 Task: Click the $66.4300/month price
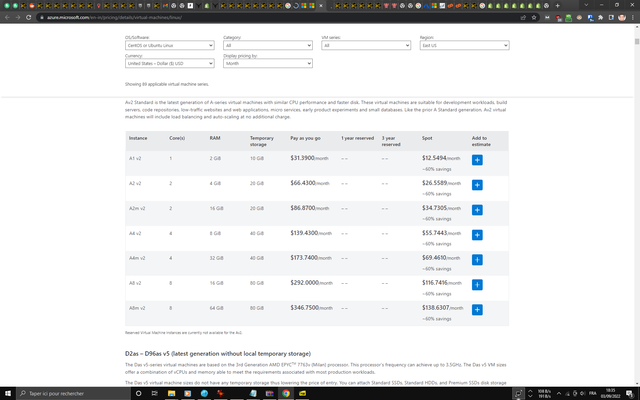pyautogui.click(x=310, y=183)
